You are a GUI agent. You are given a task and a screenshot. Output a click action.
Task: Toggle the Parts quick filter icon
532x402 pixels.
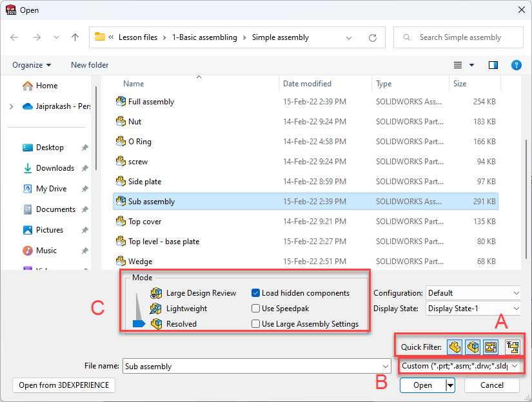pyautogui.click(x=455, y=347)
